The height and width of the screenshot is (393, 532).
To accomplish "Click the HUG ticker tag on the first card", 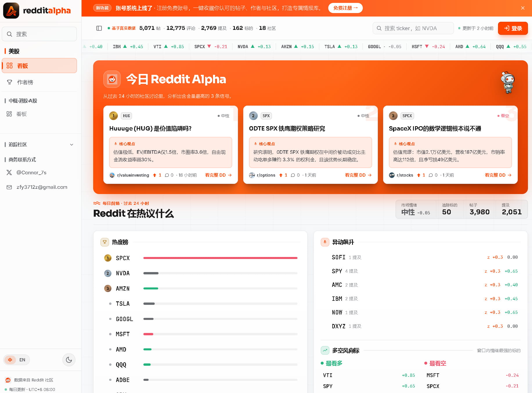I will point(127,116).
